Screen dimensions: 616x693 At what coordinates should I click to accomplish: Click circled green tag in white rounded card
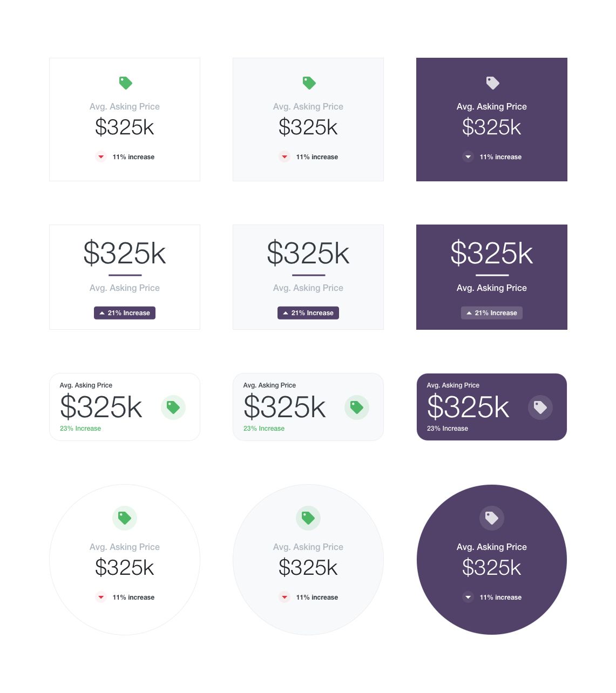point(173,407)
